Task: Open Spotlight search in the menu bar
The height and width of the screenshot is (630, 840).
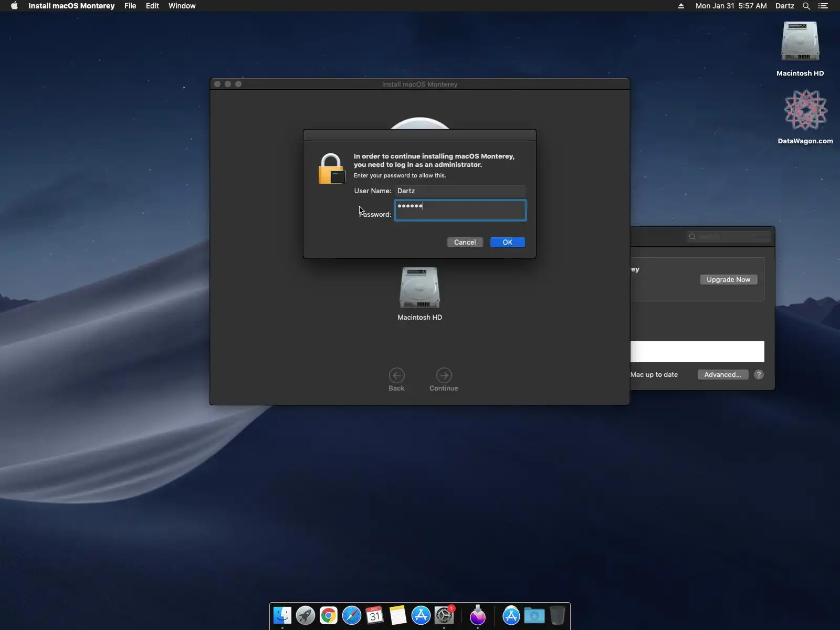Action: 806,6
